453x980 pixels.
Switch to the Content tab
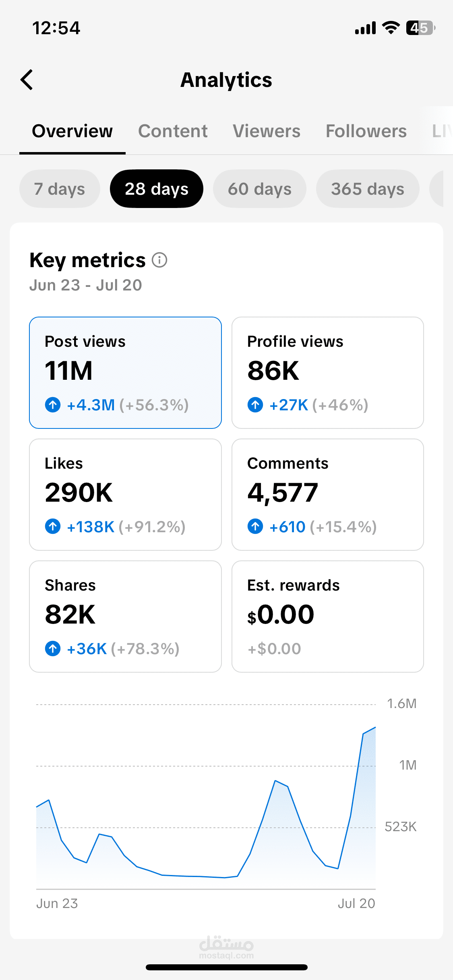point(173,131)
